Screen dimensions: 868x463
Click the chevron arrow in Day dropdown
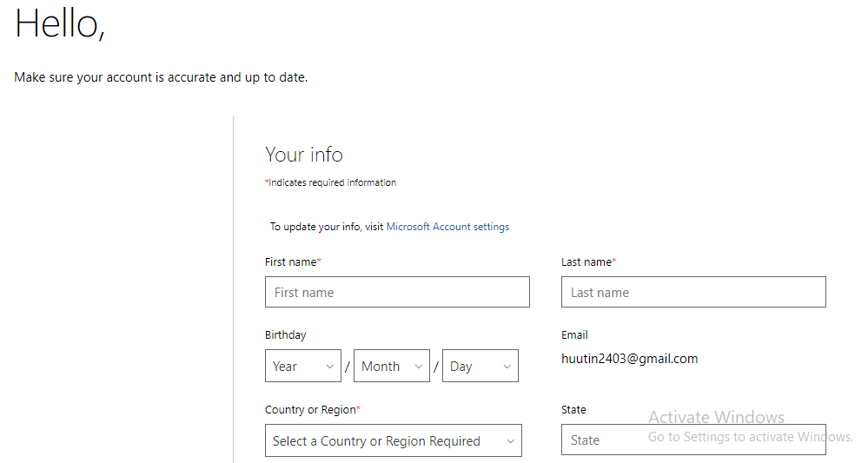pos(507,367)
